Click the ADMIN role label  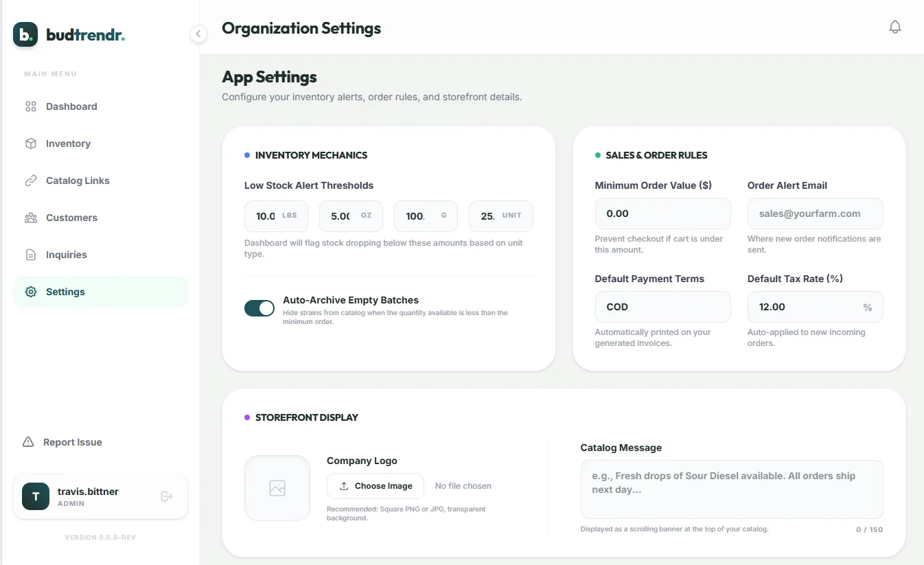click(71, 504)
